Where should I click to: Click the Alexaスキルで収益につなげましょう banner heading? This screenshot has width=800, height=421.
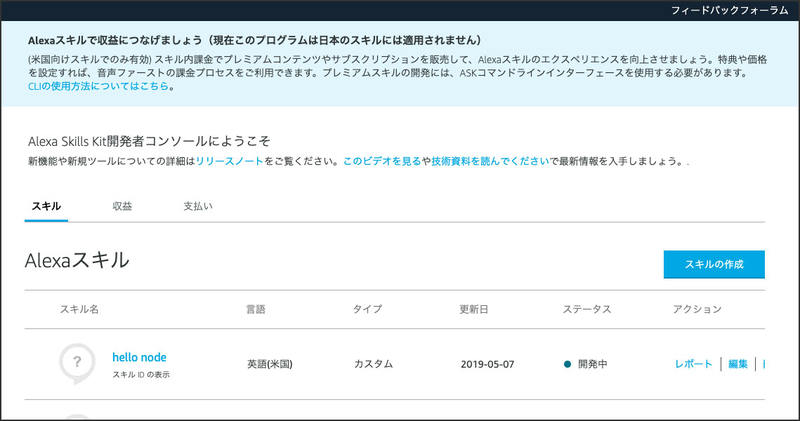point(255,40)
